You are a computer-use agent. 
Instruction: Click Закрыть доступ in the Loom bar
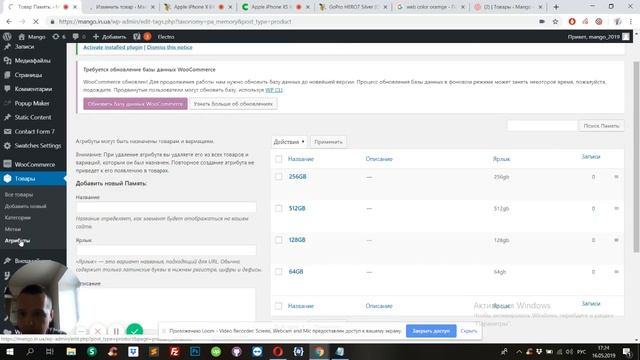[431, 331]
